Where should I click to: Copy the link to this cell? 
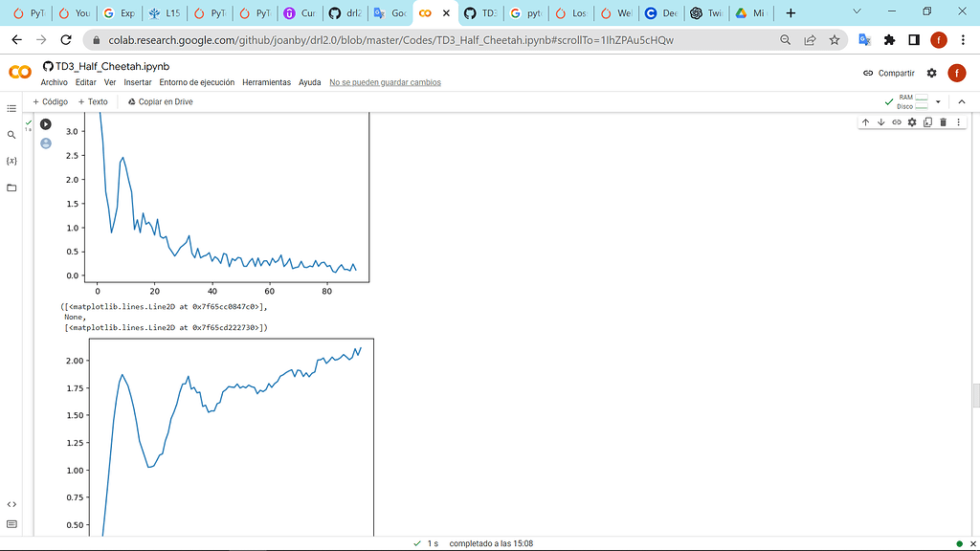tap(897, 122)
